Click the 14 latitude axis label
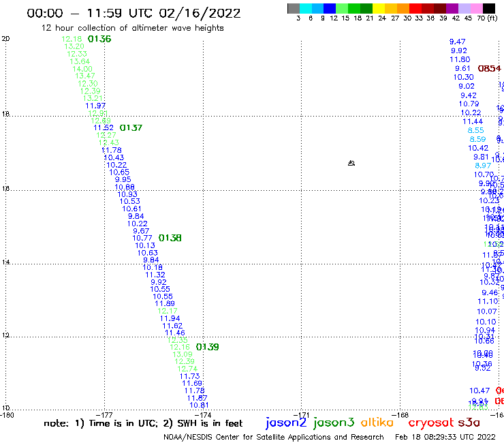The height and width of the screenshot is (443, 504). [5, 262]
